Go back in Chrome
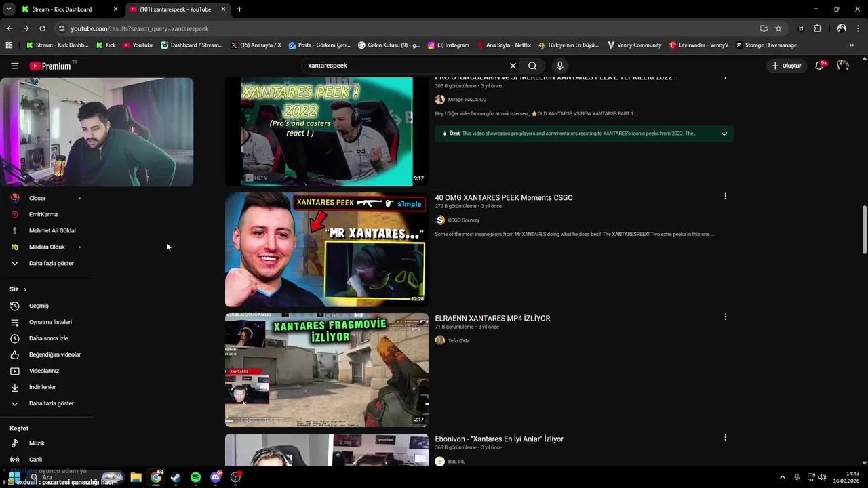 [x=9, y=28]
